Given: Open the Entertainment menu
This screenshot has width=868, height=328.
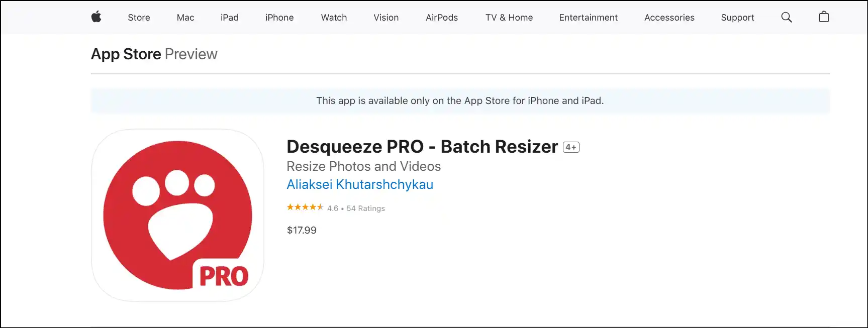Looking at the screenshot, I should [x=589, y=18].
